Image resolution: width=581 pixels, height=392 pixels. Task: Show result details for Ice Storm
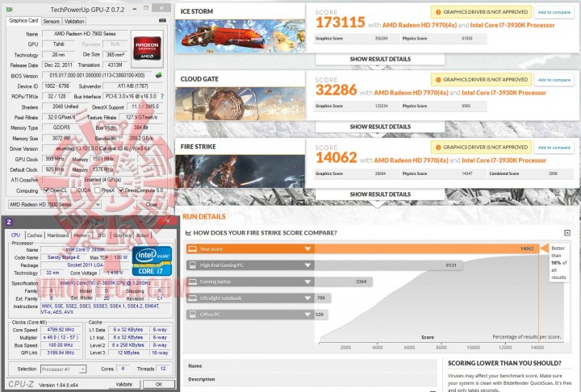click(x=380, y=59)
